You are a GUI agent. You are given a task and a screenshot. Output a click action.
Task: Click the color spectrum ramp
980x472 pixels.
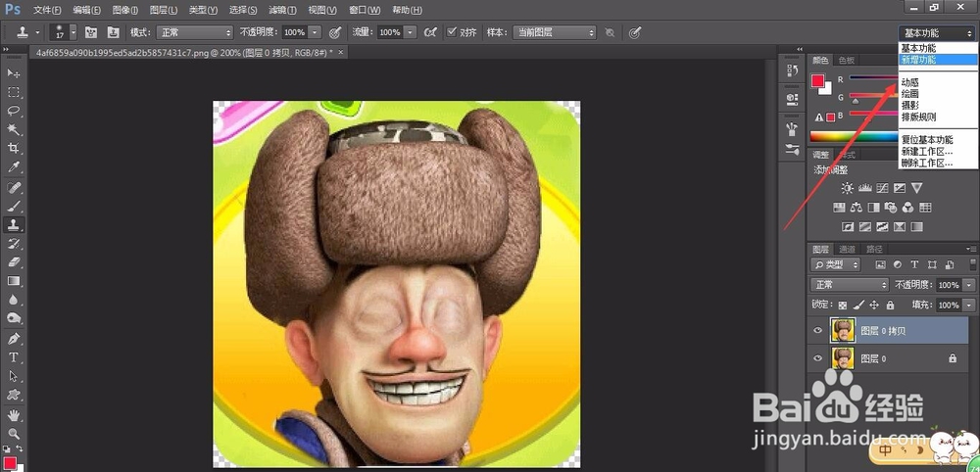click(854, 136)
